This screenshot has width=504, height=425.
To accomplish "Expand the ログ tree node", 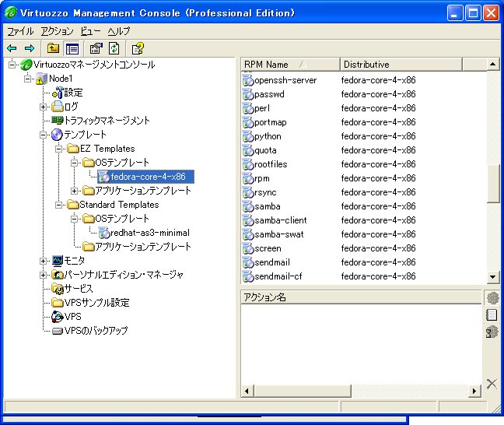I will (x=43, y=107).
